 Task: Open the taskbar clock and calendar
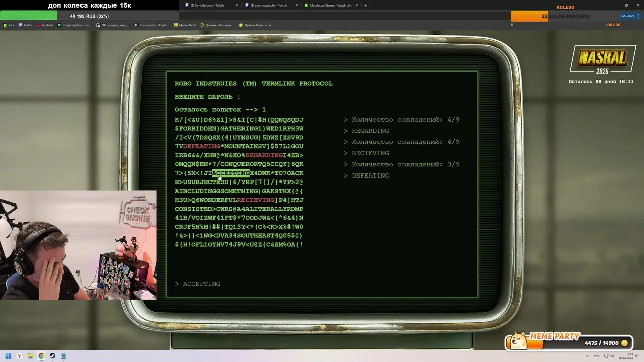pyautogui.click(x=626, y=356)
